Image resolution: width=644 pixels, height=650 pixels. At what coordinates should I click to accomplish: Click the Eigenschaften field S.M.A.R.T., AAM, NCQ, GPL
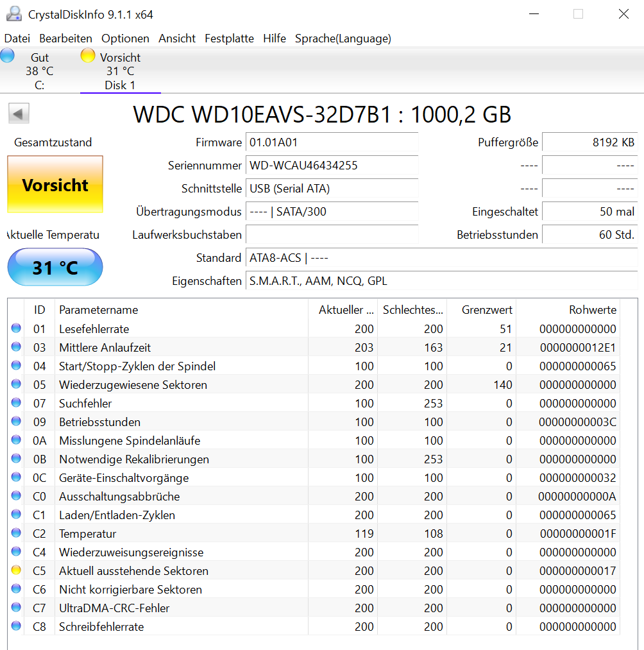[x=442, y=281]
